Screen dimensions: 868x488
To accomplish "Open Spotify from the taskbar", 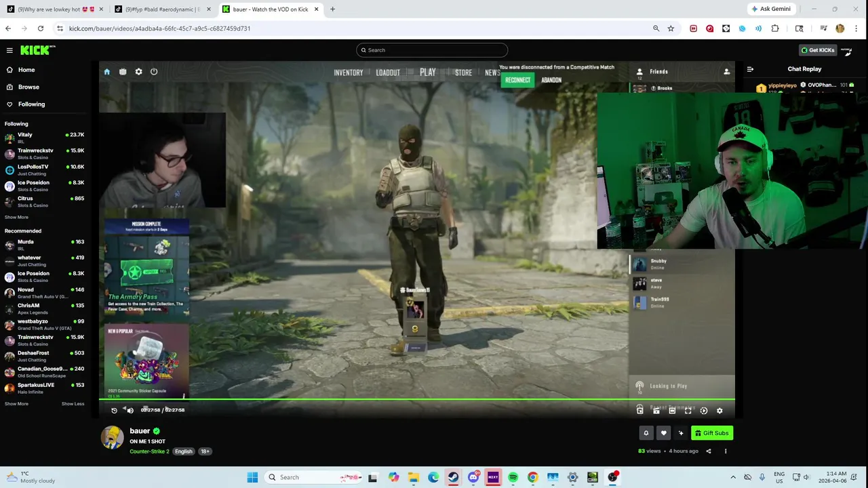I will (x=513, y=477).
